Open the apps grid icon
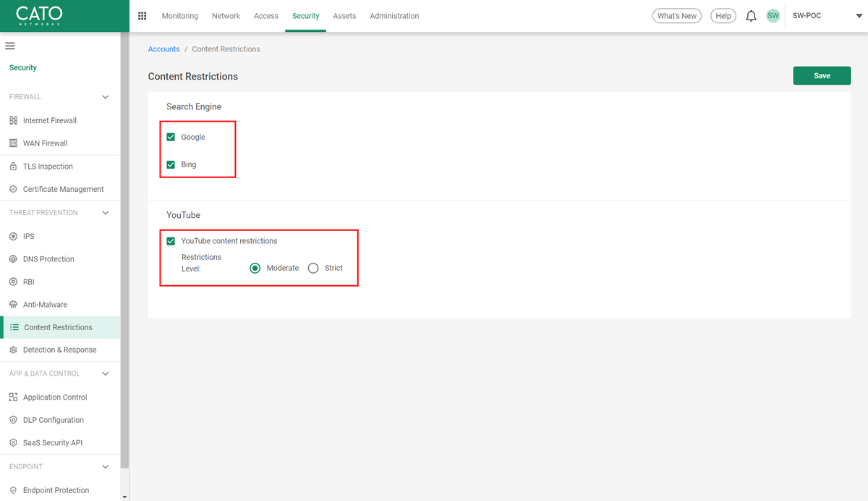868x501 pixels. pos(142,16)
